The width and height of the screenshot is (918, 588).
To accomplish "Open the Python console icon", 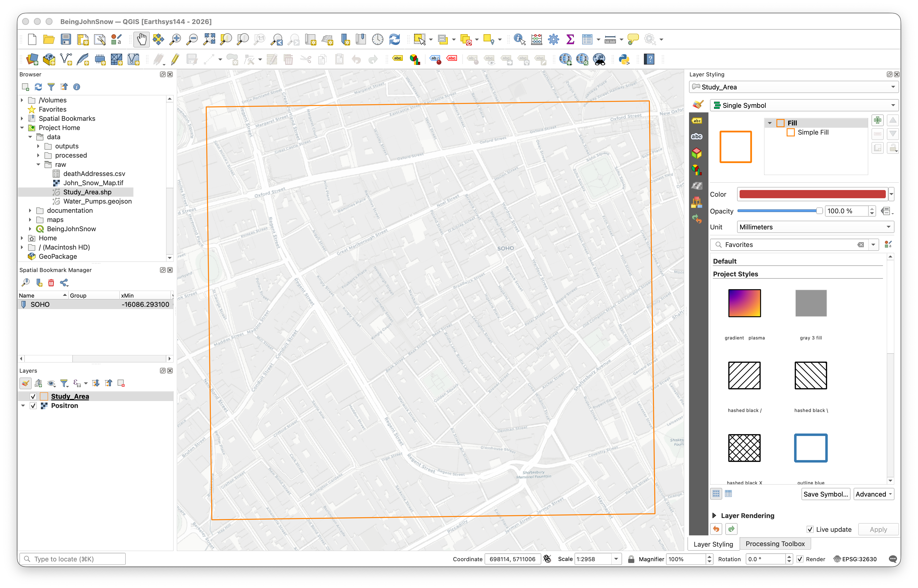I will coord(624,59).
